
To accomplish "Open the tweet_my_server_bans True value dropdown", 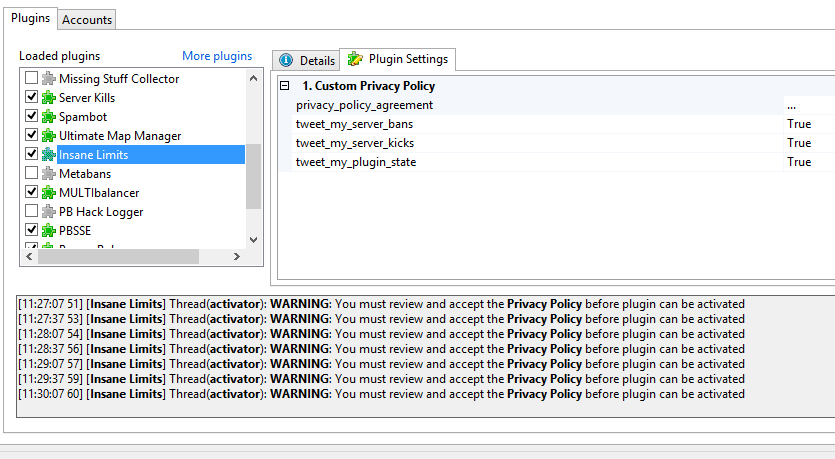I will (x=808, y=124).
